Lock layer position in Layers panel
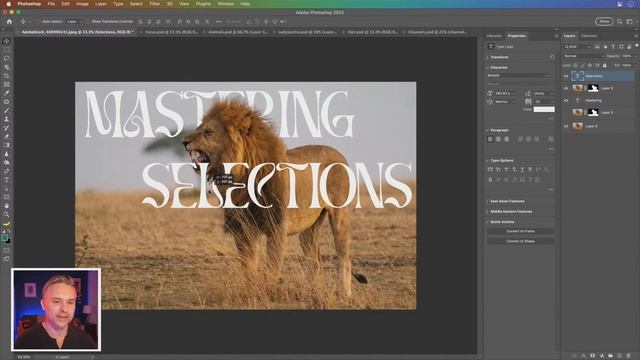The width and height of the screenshot is (640, 360). tap(590, 65)
